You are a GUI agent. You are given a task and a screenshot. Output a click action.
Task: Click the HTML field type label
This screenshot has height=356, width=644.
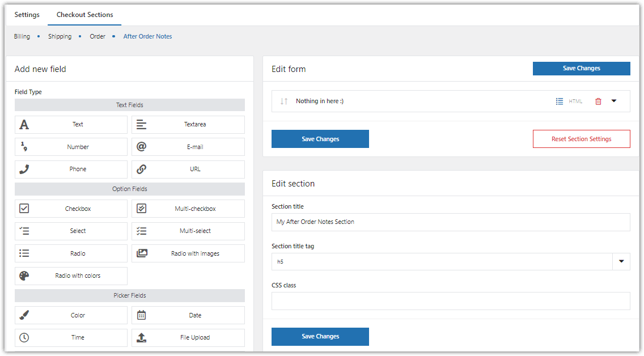[x=575, y=101]
